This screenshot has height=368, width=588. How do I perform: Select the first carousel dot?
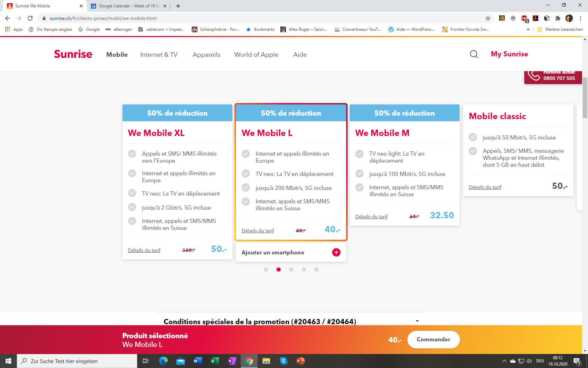[x=266, y=270]
